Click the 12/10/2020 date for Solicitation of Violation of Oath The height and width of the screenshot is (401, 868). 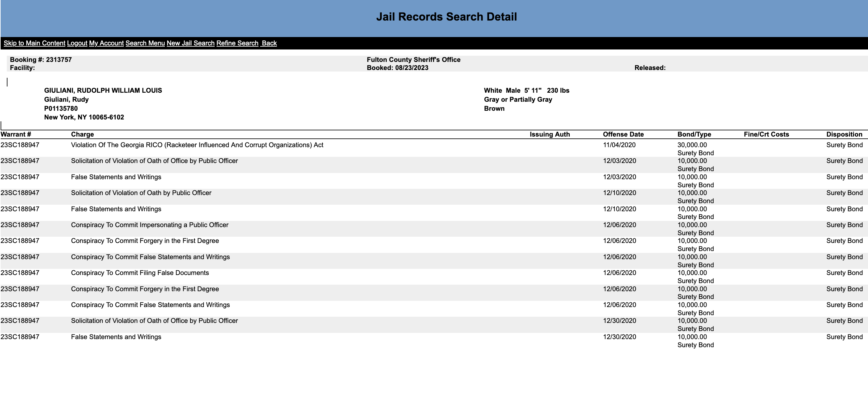coord(619,193)
